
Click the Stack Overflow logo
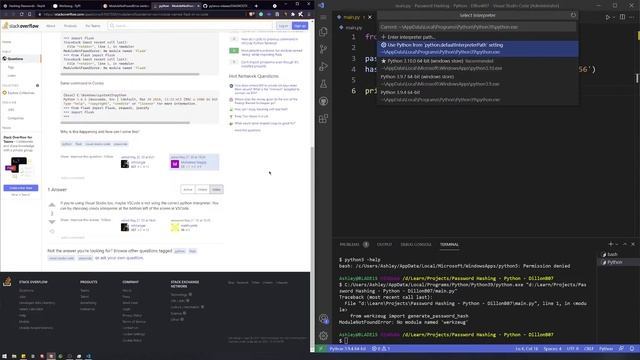pos(20,26)
